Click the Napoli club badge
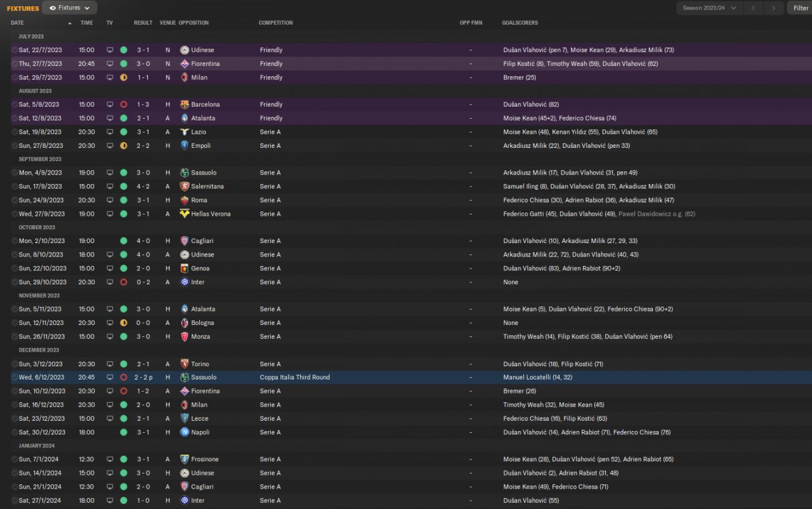This screenshot has width=812, height=509. point(185,432)
